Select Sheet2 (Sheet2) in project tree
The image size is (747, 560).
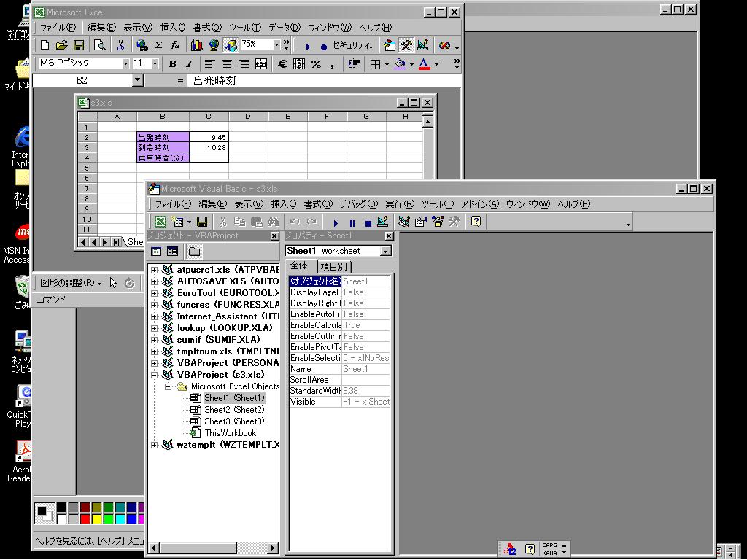tap(234, 410)
